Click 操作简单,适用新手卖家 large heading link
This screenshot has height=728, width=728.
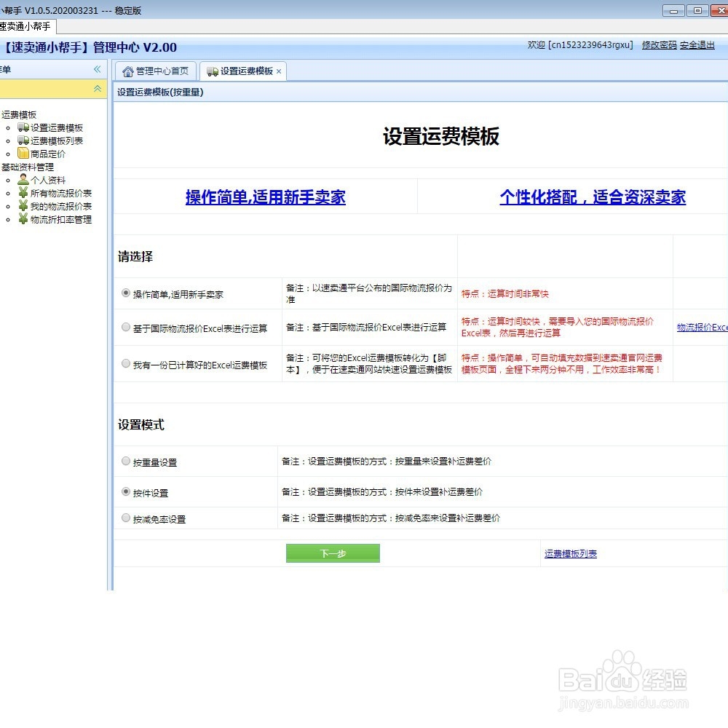[x=266, y=197]
